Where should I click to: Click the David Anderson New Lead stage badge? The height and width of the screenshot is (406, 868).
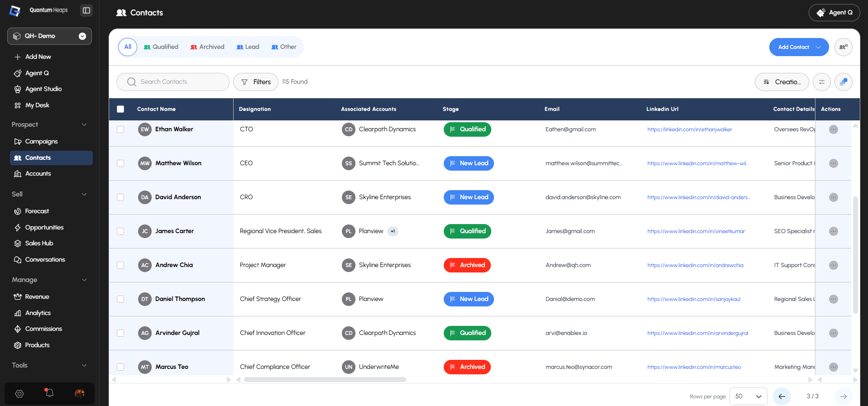pyautogui.click(x=469, y=197)
